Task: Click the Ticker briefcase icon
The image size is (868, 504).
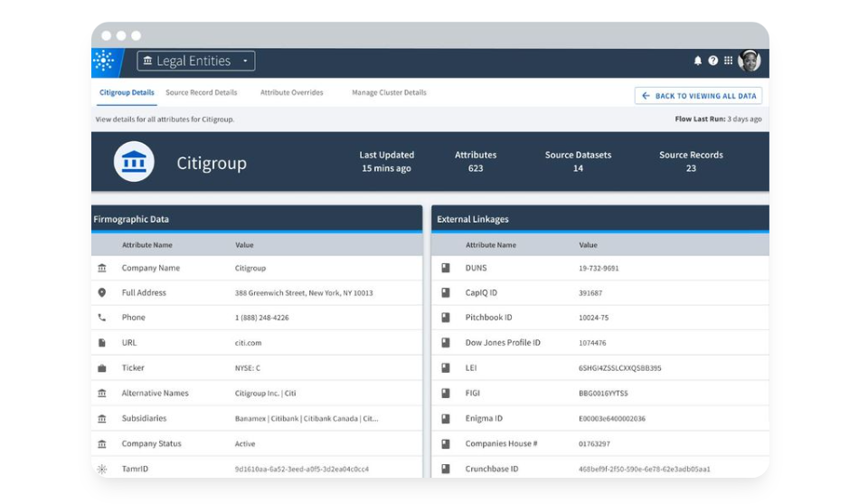Action: click(102, 367)
